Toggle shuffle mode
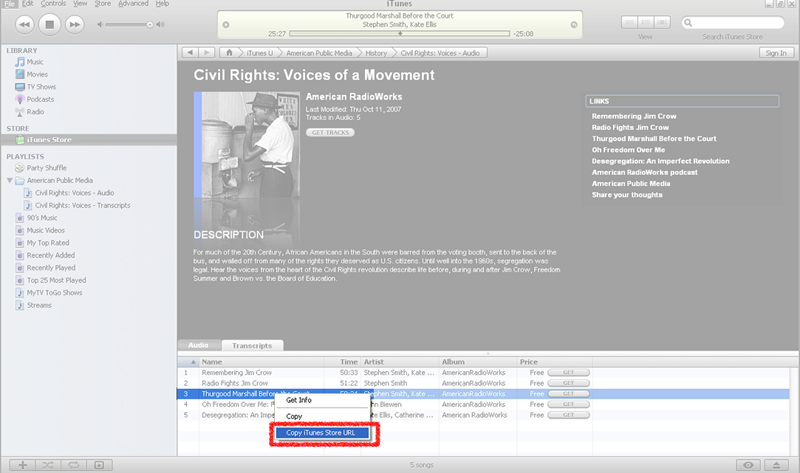The width and height of the screenshot is (800, 473). pos(48,465)
